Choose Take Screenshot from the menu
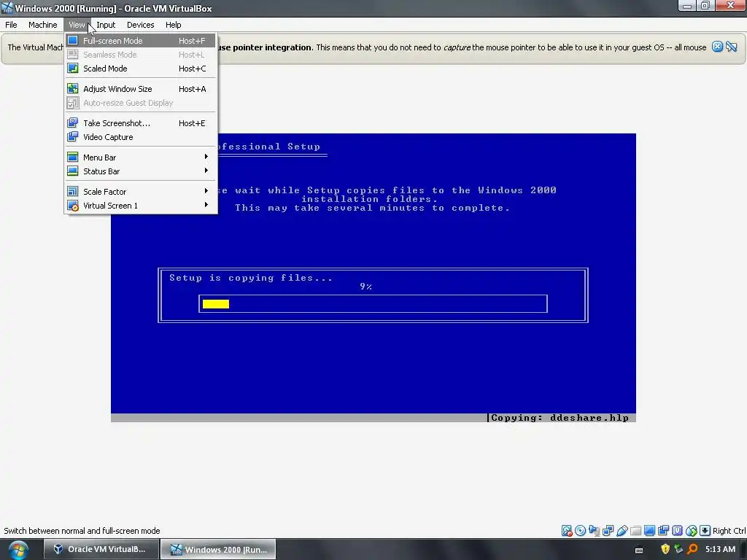Image resolution: width=747 pixels, height=560 pixels. pyautogui.click(x=141, y=123)
